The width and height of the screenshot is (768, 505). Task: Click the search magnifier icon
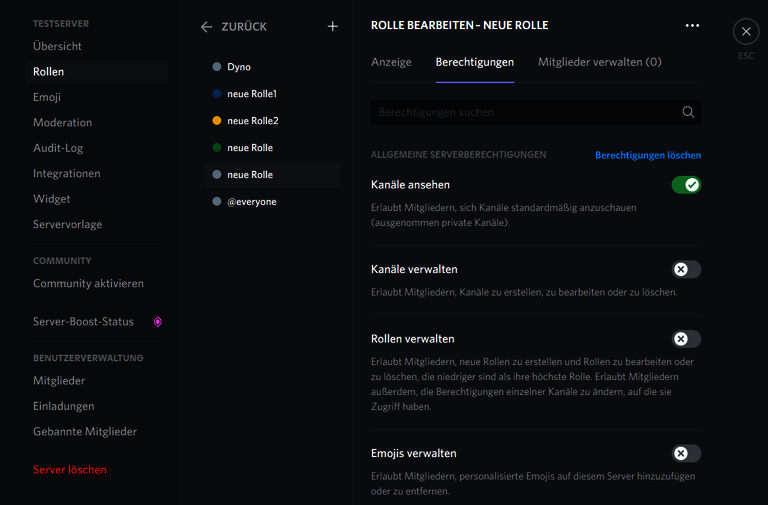[x=688, y=113]
